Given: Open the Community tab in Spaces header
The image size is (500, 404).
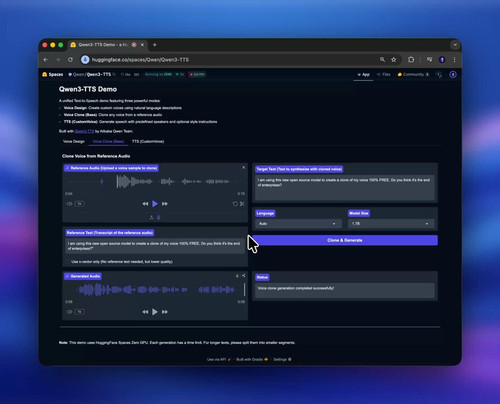Looking at the screenshot, I should (413, 75).
